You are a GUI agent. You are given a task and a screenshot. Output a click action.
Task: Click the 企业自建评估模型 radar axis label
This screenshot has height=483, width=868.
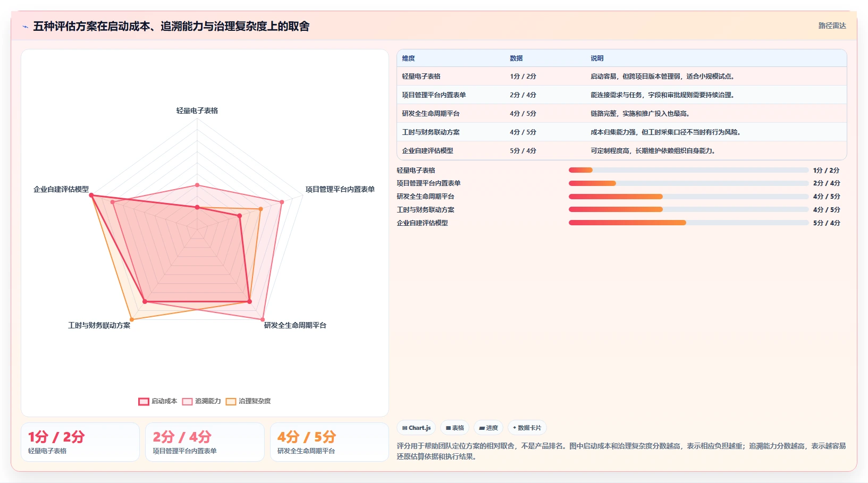click(61, 189)
